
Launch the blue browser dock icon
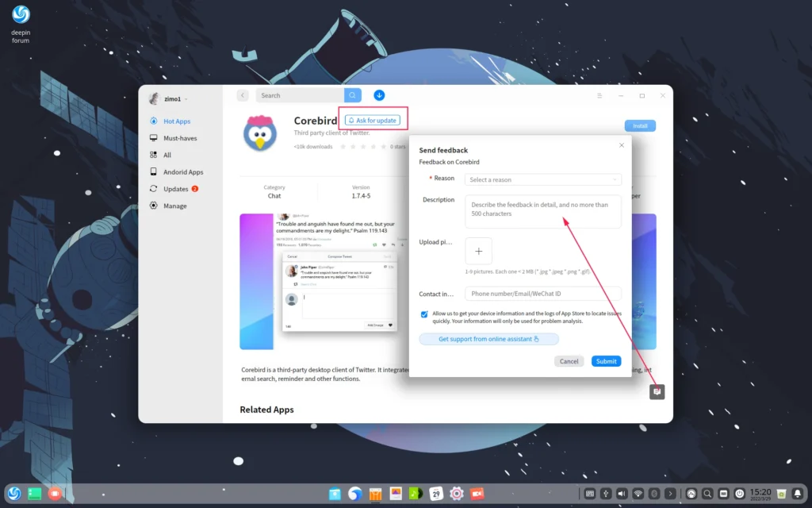point(355,494)
